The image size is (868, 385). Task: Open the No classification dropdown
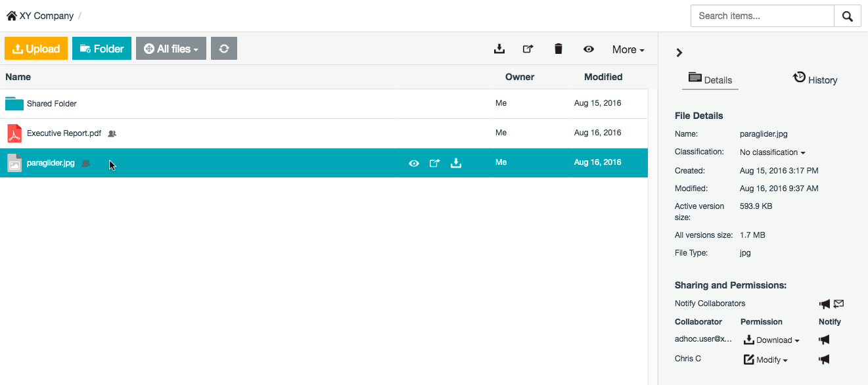click(x=772, y=152)
